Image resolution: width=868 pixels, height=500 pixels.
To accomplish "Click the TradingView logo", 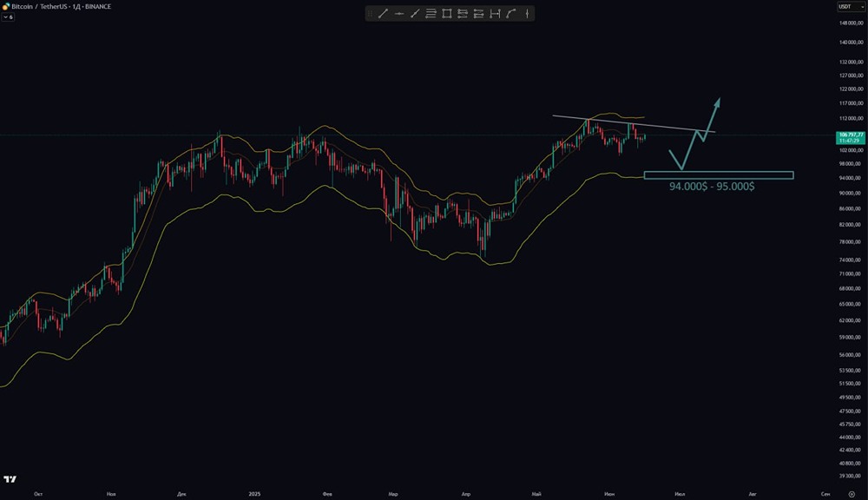I will coord(10,479).
